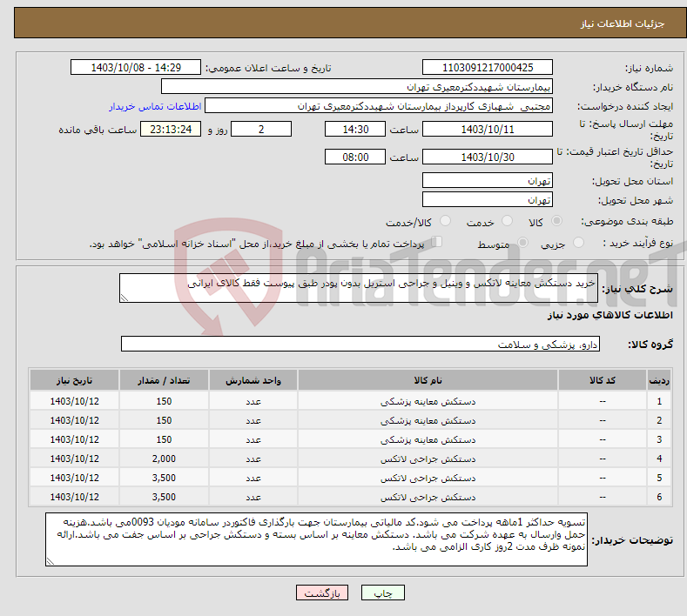Click the شرح کلی نیاز description textarea

[359, 288]
